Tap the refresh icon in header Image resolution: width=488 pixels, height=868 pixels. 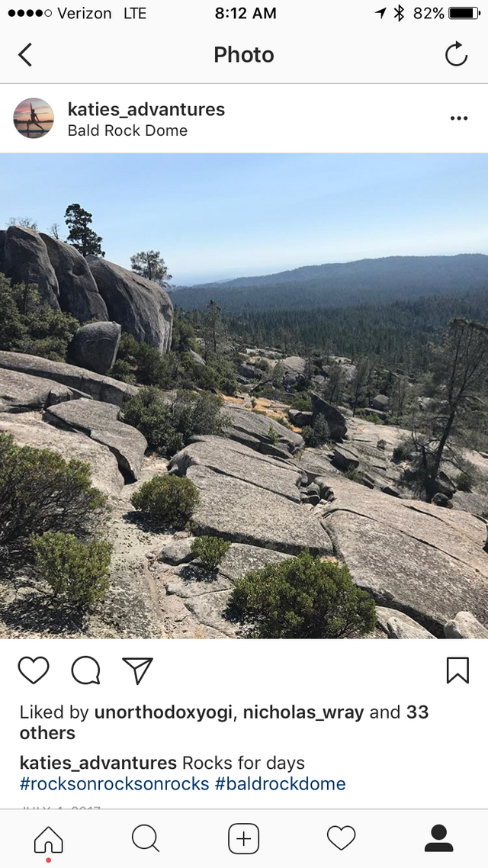[x=457, y=54]
